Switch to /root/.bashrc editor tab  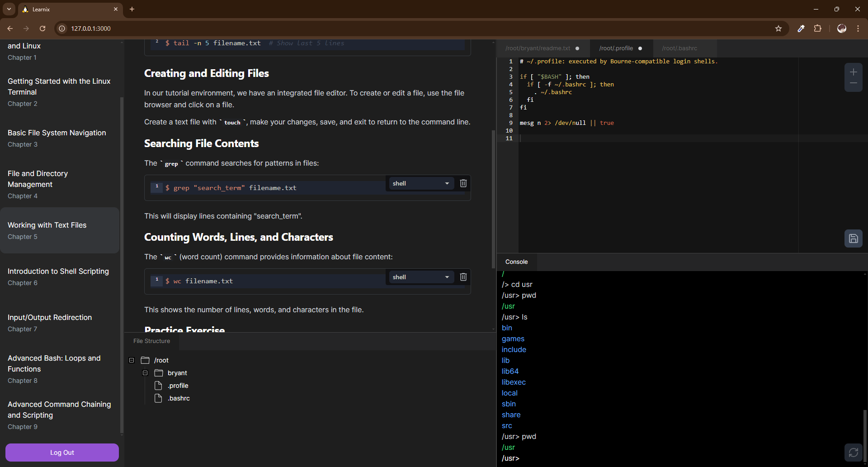(679, 48)
